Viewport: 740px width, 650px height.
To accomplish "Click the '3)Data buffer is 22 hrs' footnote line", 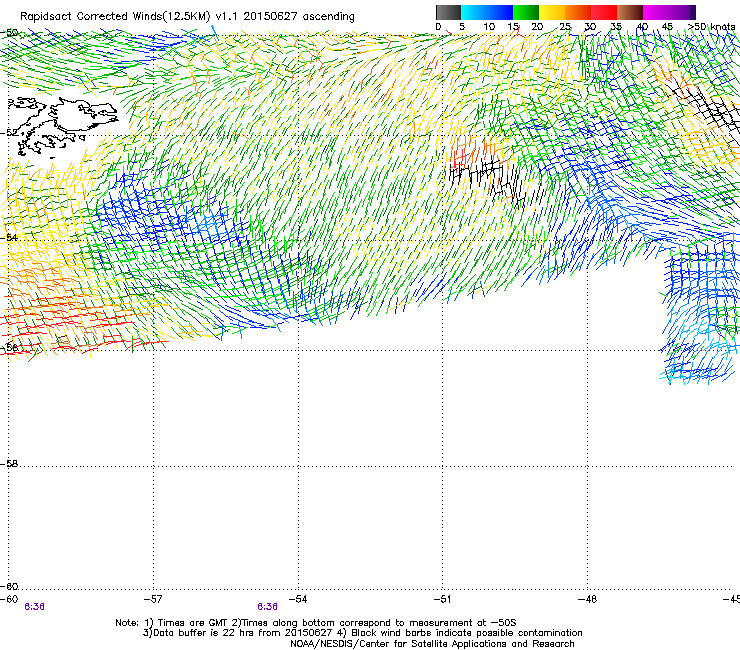I will tap(362, 633).
